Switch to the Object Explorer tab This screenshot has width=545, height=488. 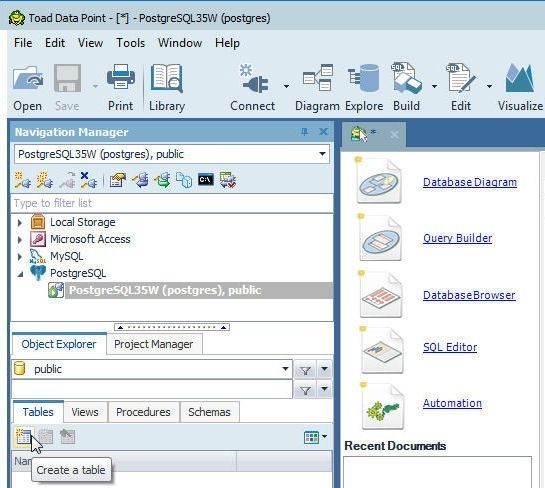[59, 344]
